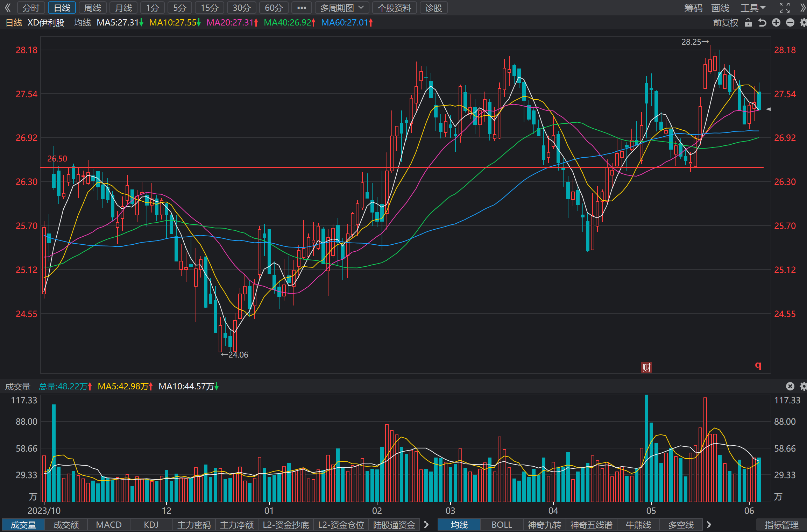Select 成交额 indicator tab
Viewport: 807px width, 532px height.
66,525
